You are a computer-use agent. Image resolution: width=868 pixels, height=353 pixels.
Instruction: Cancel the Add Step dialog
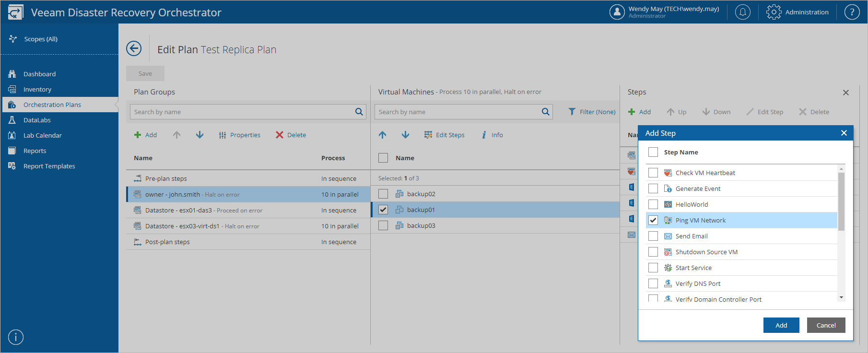pos(826,325)
